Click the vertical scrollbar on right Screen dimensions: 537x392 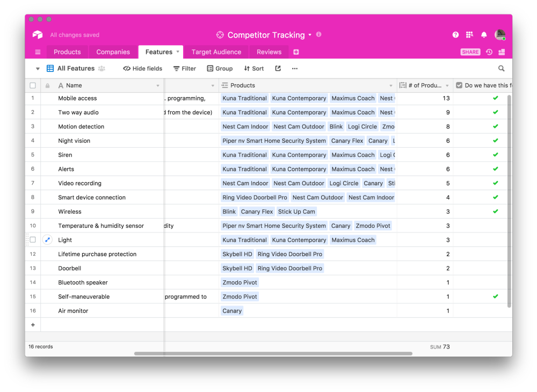pos(509,201)
